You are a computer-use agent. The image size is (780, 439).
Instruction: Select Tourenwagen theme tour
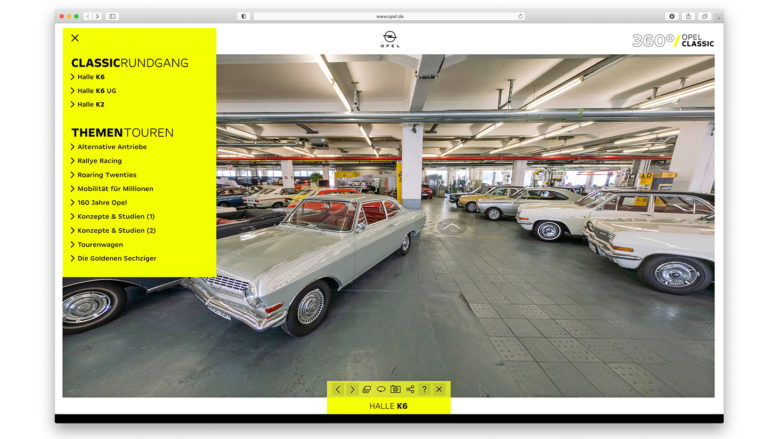click(97, 244)
